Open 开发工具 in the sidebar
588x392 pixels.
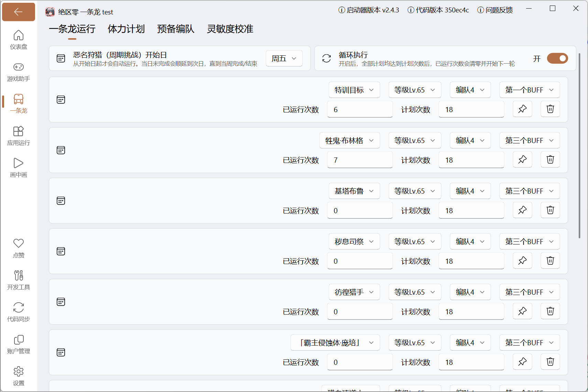coord(19,280)
